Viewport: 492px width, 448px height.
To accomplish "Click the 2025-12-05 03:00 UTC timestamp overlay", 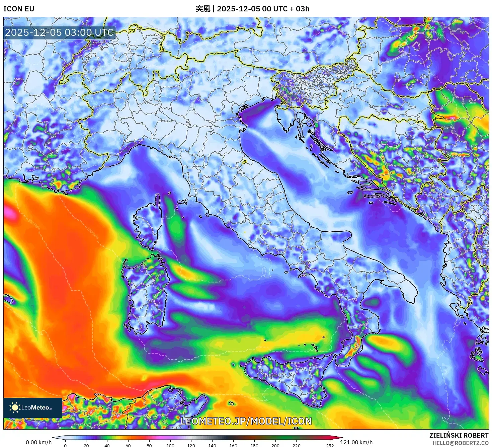I will click(60, 32).
